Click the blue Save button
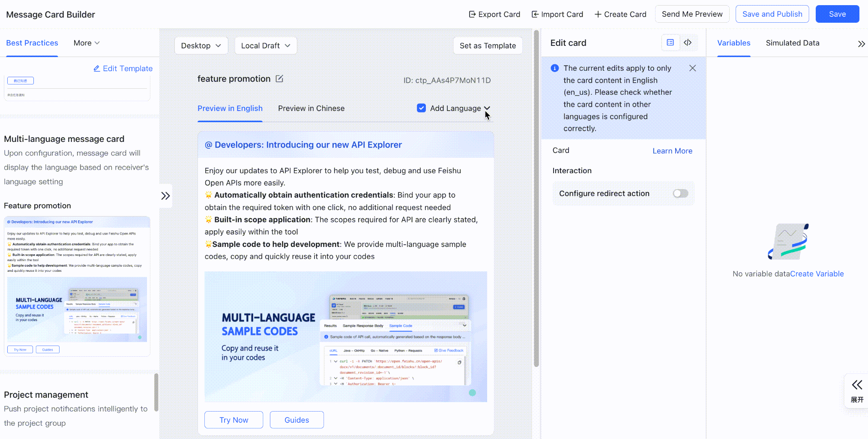The width and height of the screenshot is (868, 439). point(838,14)
